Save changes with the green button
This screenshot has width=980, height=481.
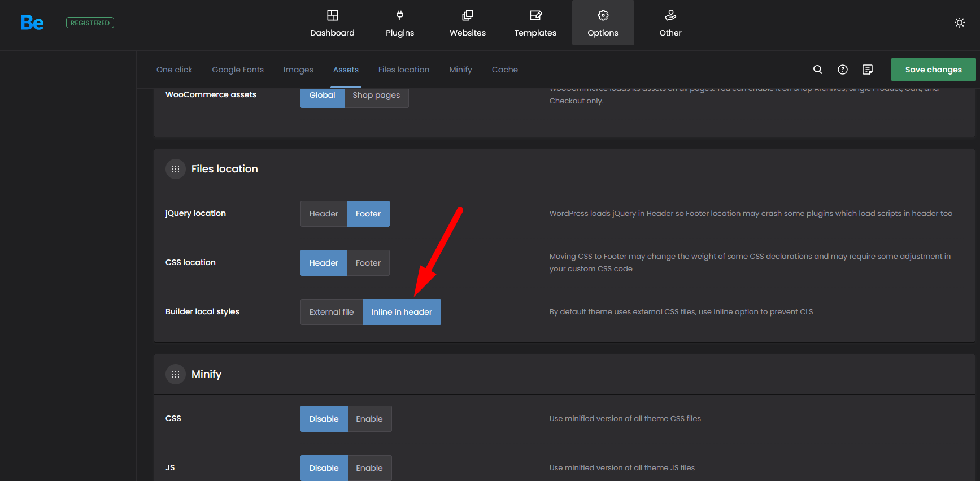coord(934,70)
